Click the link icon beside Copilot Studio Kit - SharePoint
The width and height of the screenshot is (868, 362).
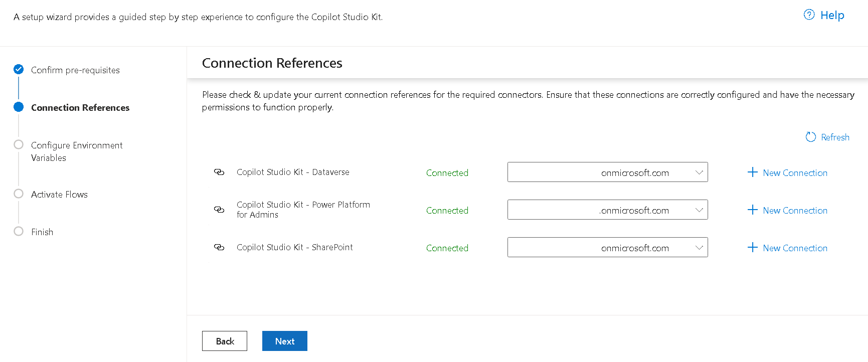point(219,247)
